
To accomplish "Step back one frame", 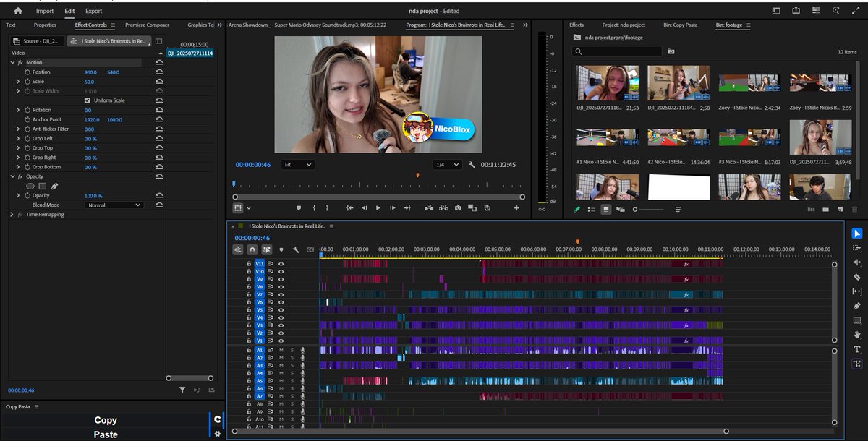I will (x=364, y=208).
